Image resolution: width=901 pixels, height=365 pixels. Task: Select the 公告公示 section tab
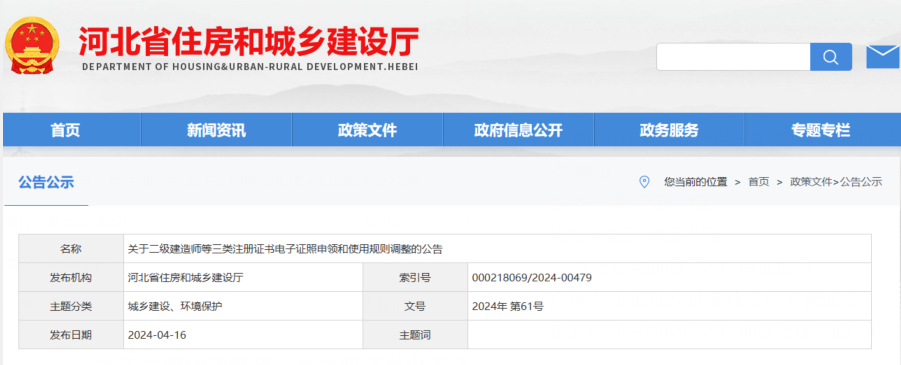[x=46, y=183]
